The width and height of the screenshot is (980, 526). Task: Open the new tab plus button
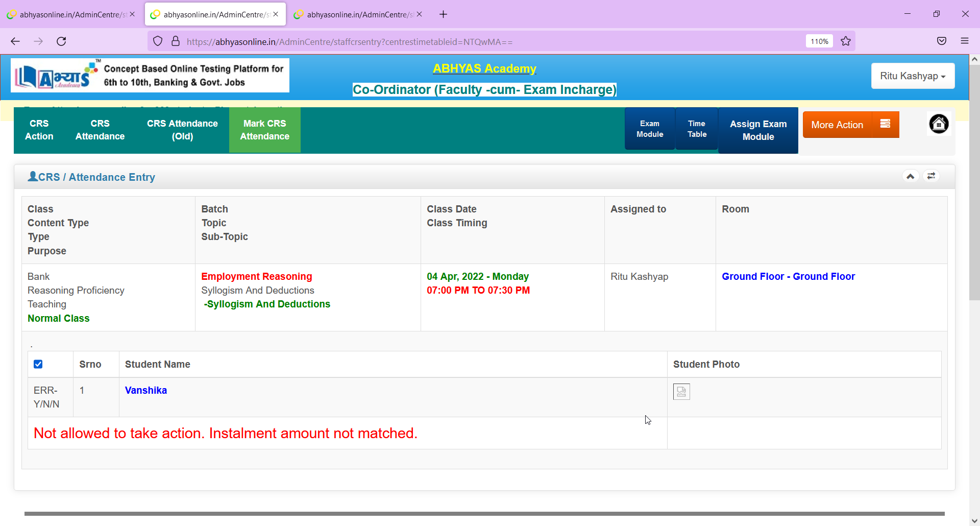pyautogui.click(x=443, y=14)
